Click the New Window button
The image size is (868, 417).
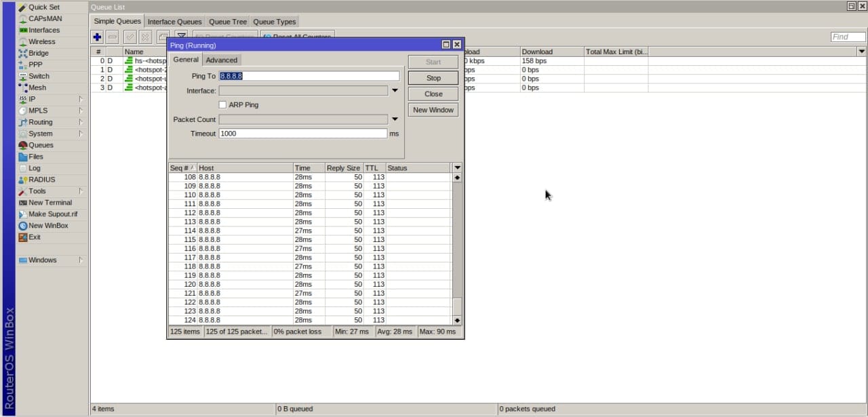[433, 110]
